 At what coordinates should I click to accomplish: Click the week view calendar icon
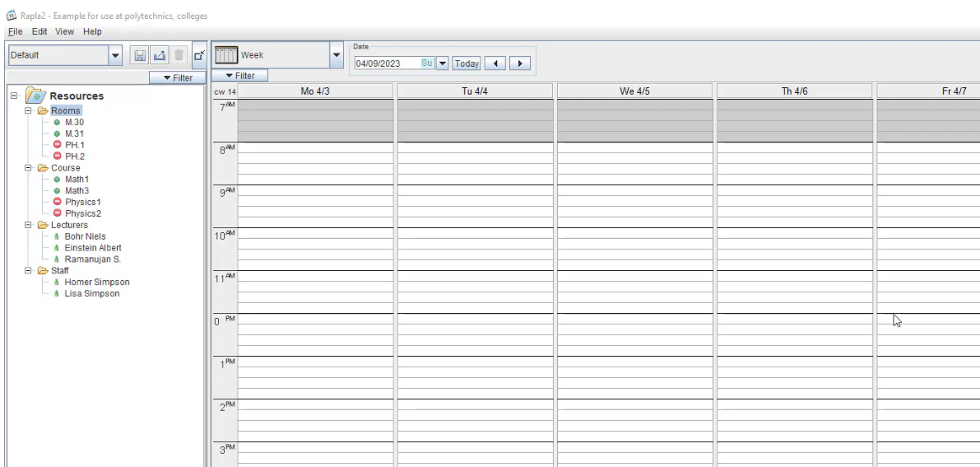tap(226, 55)
